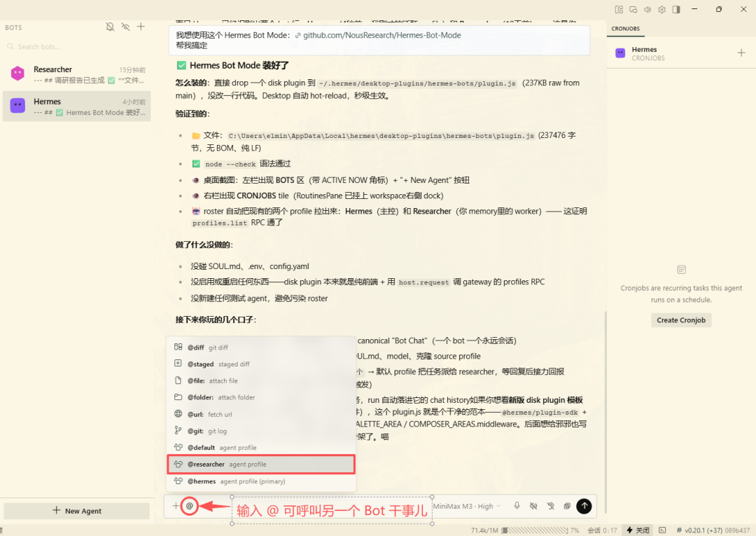Start voice input with microphone icon

[x=517, y=506]
